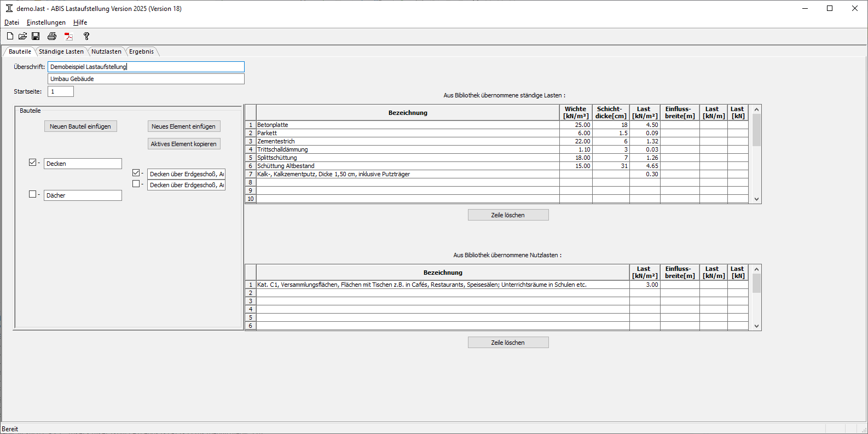
Task: Open help with question mark icon
Action: click(86, 36)
